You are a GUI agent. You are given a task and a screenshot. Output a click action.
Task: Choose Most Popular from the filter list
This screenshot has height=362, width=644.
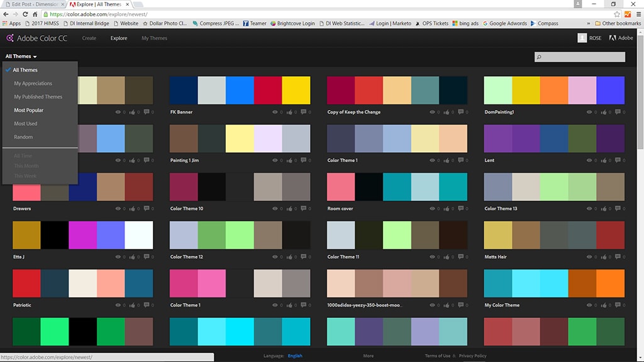[x=29, y=111]
